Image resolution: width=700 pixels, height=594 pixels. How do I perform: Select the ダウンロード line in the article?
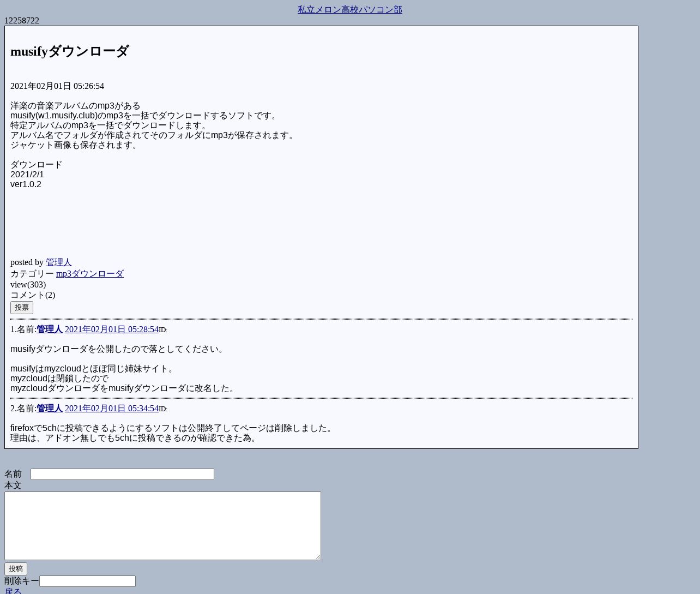click(37, 165)
